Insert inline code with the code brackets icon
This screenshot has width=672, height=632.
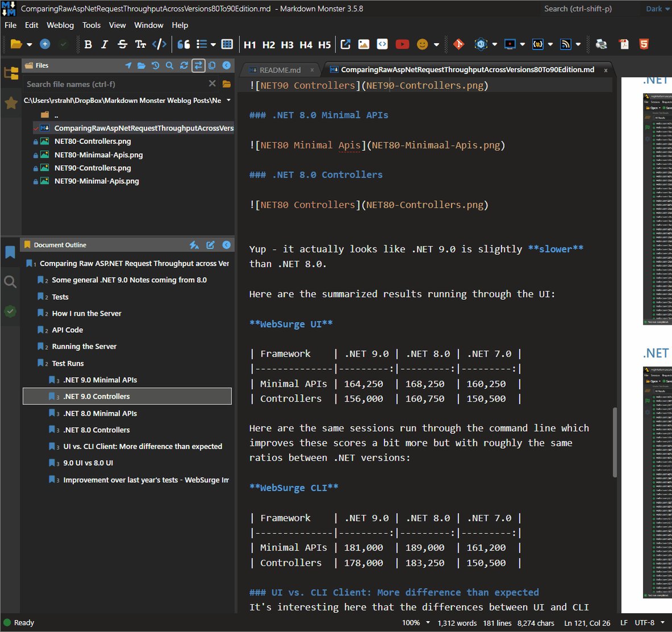click(x=159, y=44)
